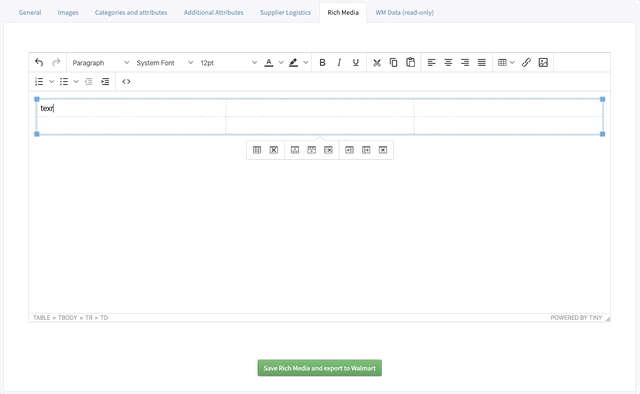Insert an image into the editor
The height and width of the screenshot is (394, 640).
point(543,62)
